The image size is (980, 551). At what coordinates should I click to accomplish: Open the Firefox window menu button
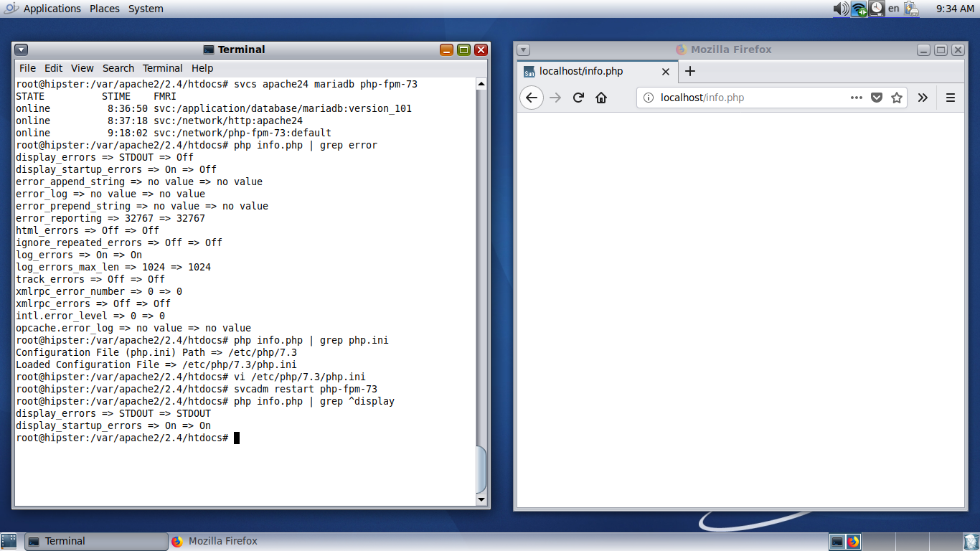coord(524,50)
